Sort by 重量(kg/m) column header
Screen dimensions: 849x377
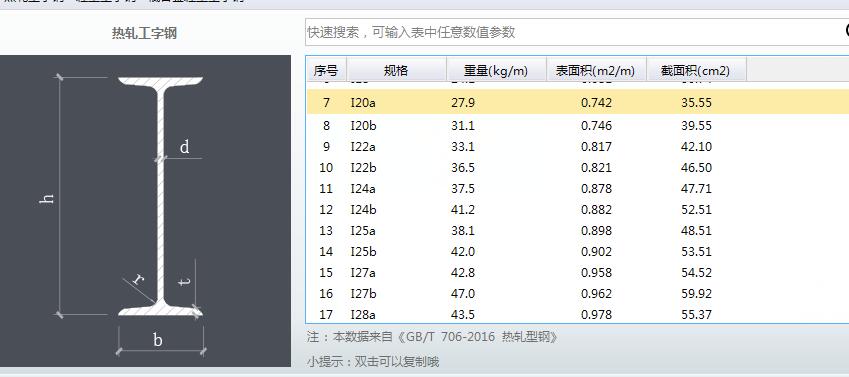497,70
